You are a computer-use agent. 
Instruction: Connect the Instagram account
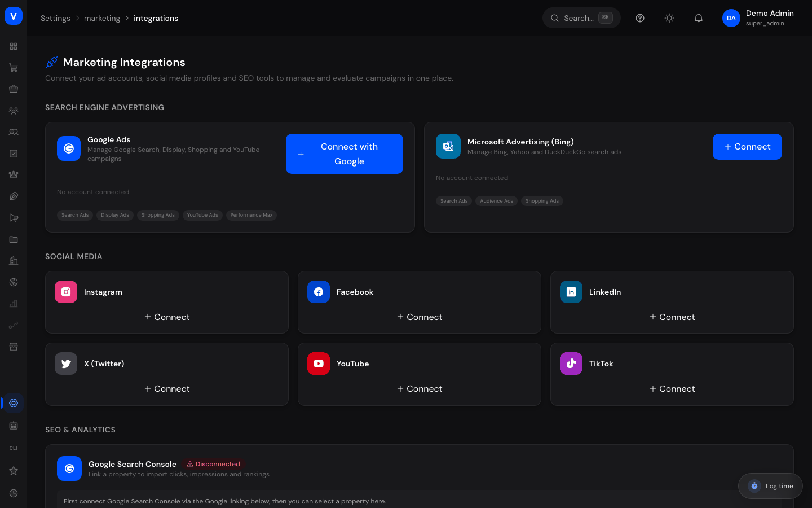[167, 317]
